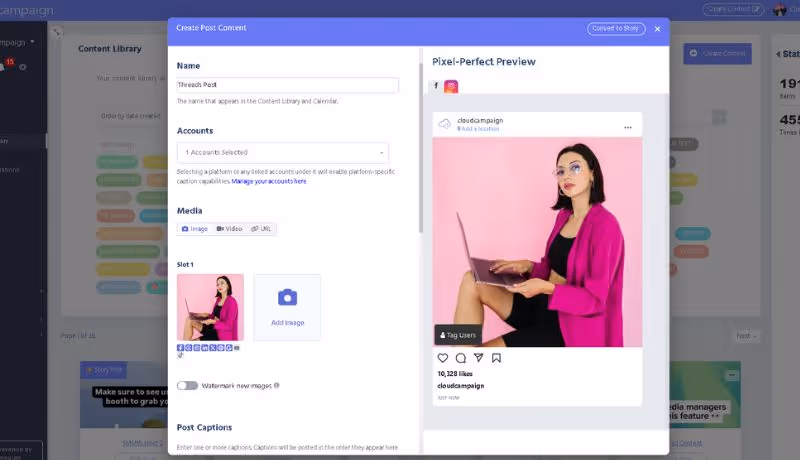Click the Create Content pill in top bar
Viewport: 800px width, 460px height.
[733, 9]
